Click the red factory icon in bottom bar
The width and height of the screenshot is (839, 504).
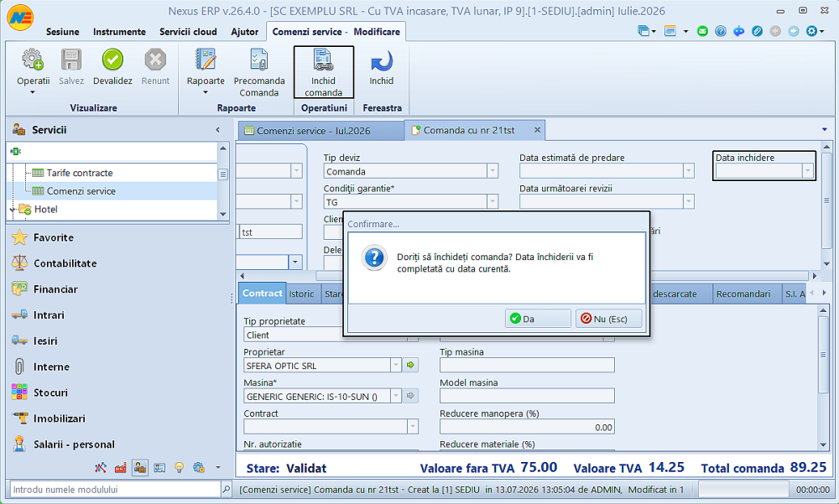pyautogui.click(x=120, y=468)
